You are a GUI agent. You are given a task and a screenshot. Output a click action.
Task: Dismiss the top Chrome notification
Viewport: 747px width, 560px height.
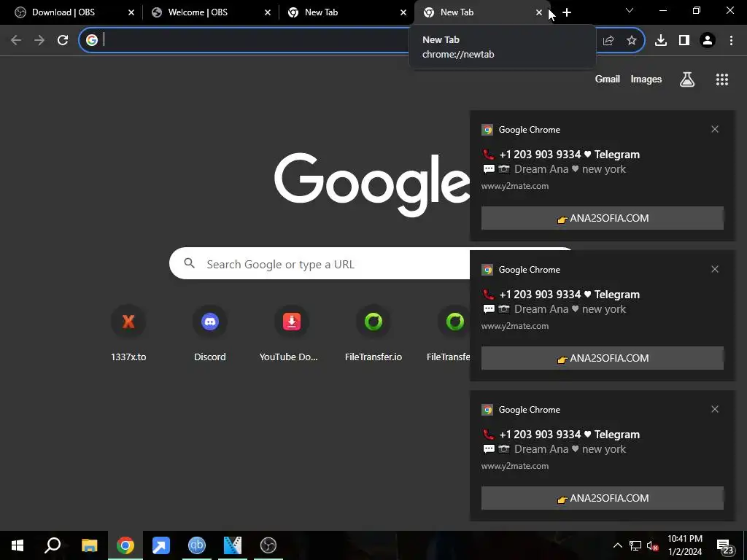(x=715, y=129)
